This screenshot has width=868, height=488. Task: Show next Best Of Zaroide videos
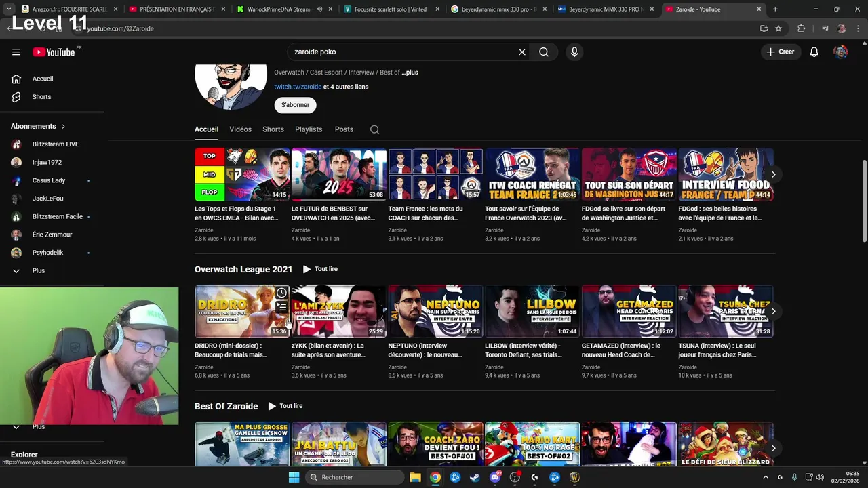[773, 448]
